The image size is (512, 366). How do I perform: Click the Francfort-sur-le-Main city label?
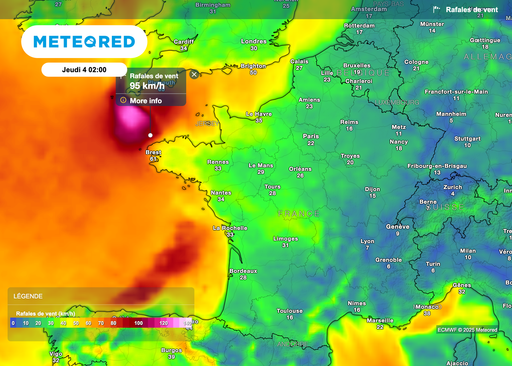click(x=456, y=92)
